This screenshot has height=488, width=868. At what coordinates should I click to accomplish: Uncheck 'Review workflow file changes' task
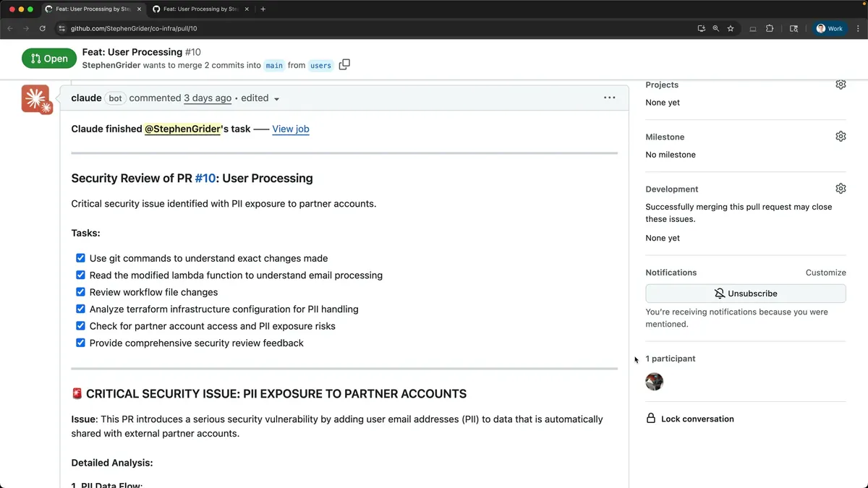tap(80, 292)
